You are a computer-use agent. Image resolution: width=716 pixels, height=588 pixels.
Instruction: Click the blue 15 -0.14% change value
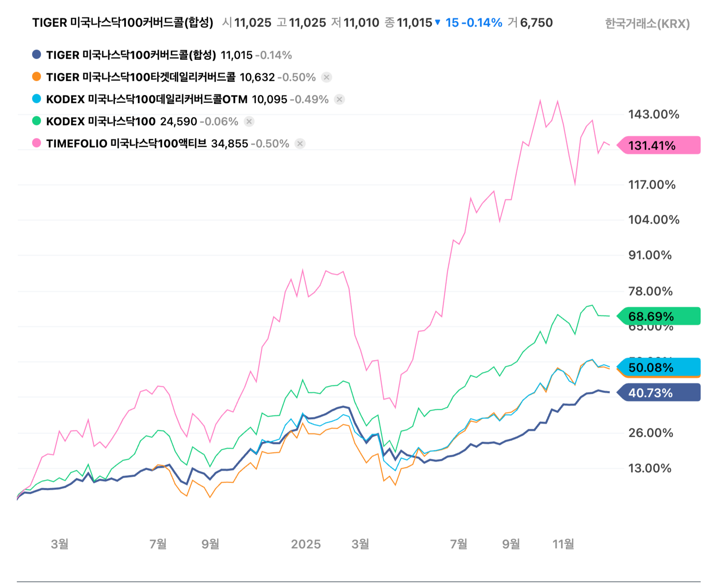(x=474, y=23)
